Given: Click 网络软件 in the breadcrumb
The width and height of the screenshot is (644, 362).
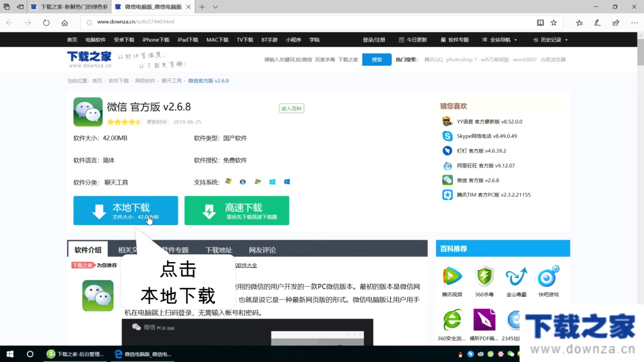Looking at the screenshot, I should coord(145,81).
